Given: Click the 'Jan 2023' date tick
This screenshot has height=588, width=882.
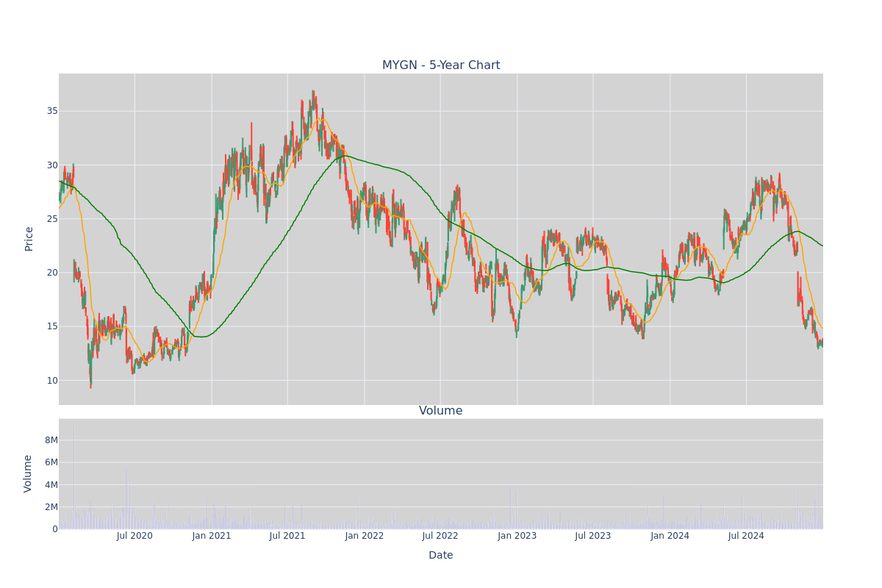Looking at the screenshot, I should (x=517, y=536).
